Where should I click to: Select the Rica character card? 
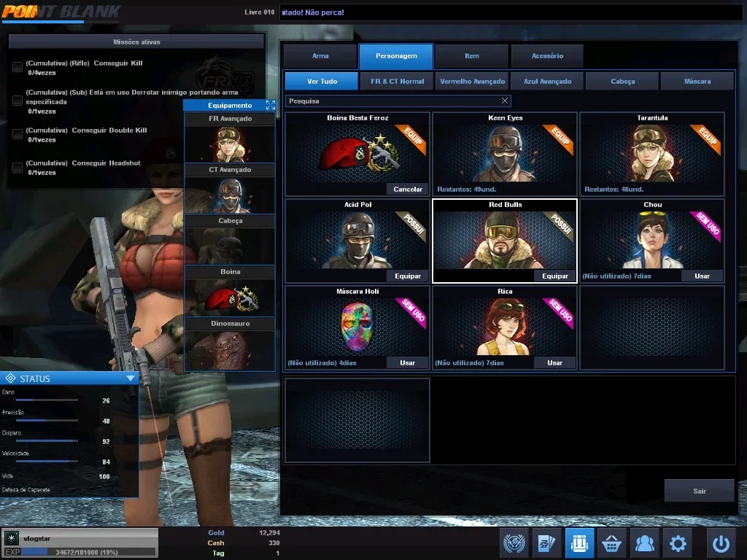point(505,327)
